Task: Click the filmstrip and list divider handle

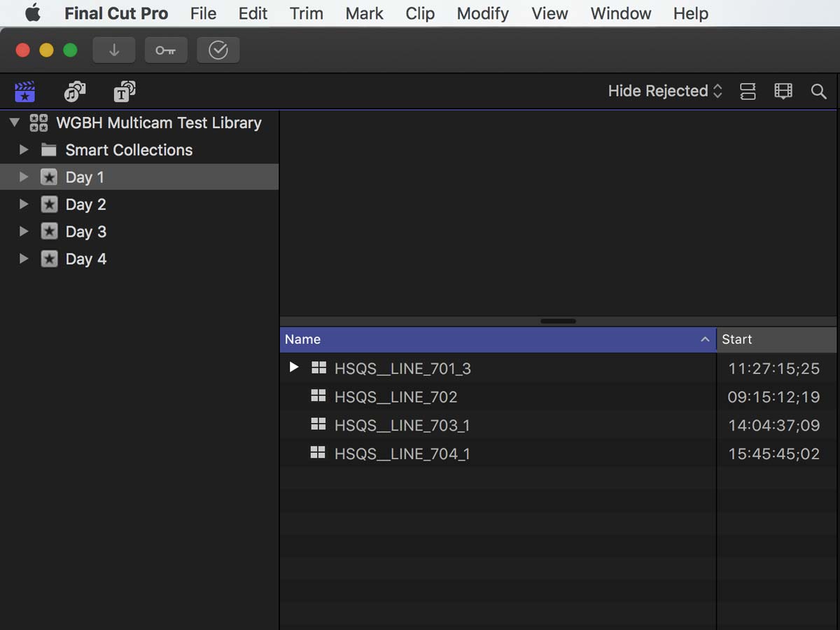Action: tap(558, 321)
